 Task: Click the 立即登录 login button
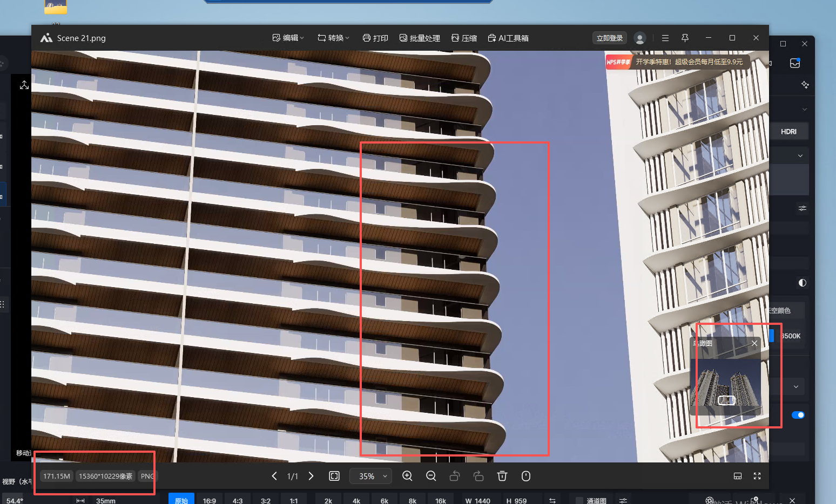click(610, 38)
